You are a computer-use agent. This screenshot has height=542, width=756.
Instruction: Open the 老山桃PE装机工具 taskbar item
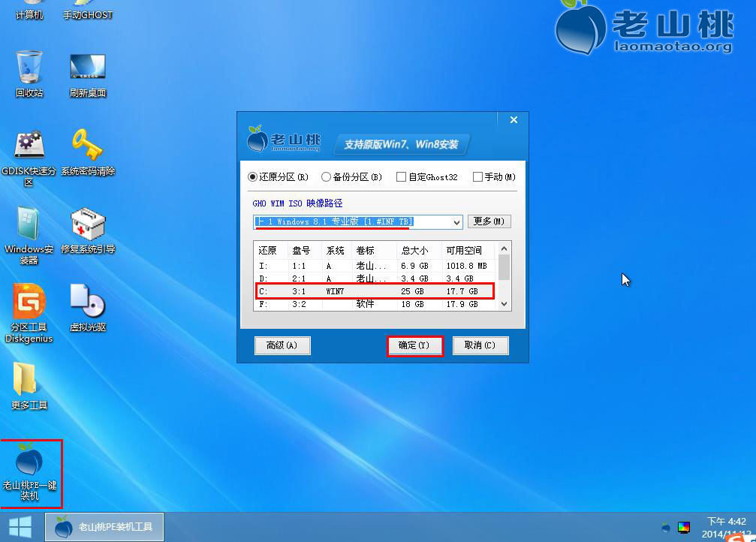click(x=104, y=526)
